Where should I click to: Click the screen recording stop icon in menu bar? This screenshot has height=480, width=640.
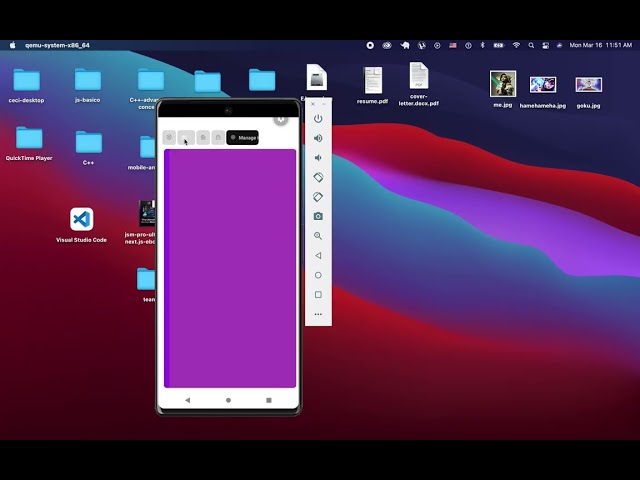(370, 45)
